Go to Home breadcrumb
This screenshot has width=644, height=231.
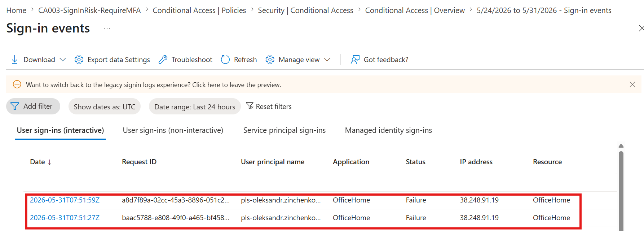pos(16,10)
